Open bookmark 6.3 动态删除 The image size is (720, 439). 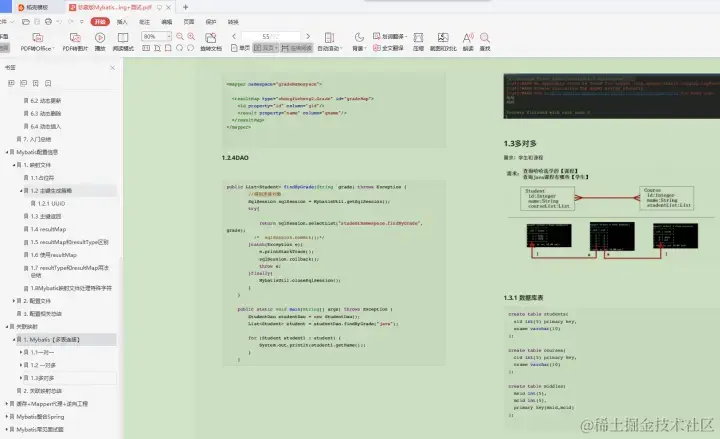[x=45, y=113]
